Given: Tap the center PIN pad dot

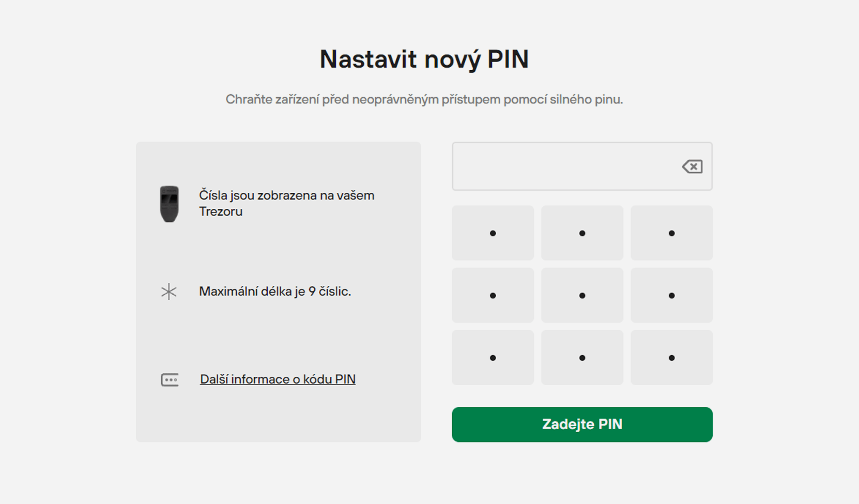Looking at the screenshot, I should (582, 295).
